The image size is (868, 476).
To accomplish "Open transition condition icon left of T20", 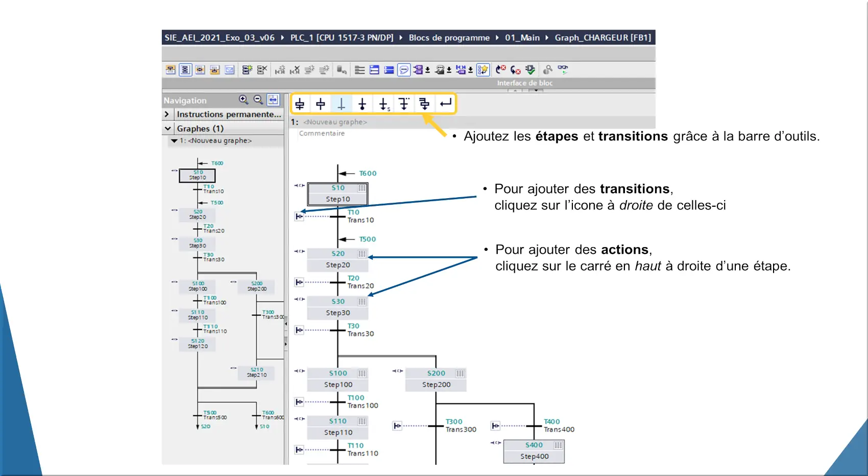I will (300, 282).
